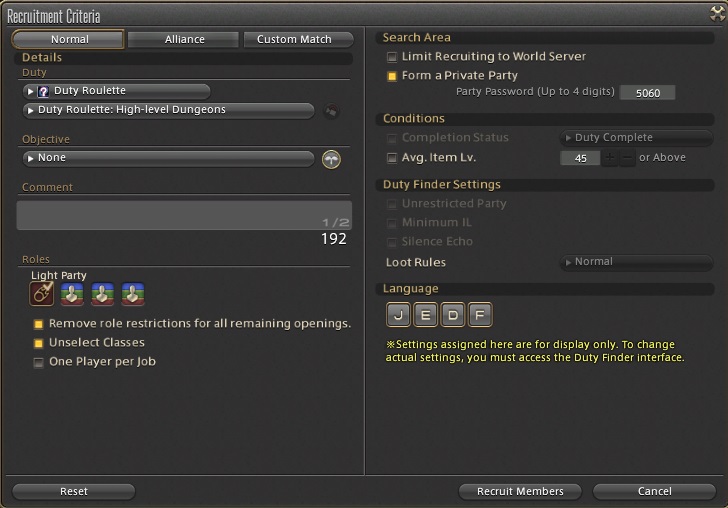Click the second Light Party role slot

click(x=72, y=294)
